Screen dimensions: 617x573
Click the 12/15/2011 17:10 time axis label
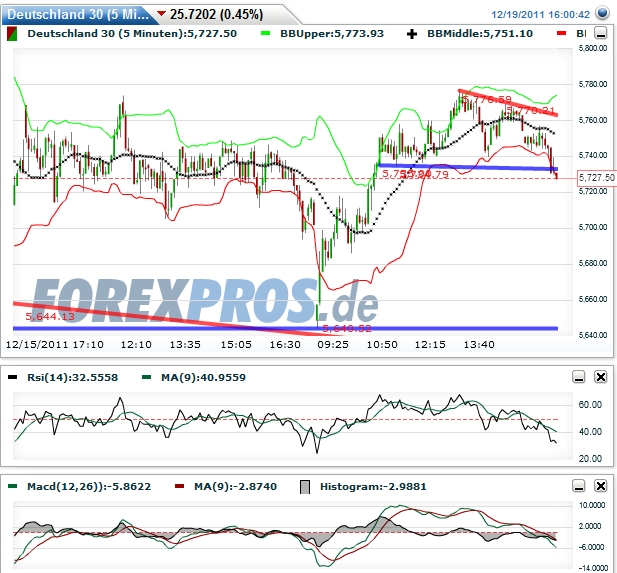pos(55,345)
